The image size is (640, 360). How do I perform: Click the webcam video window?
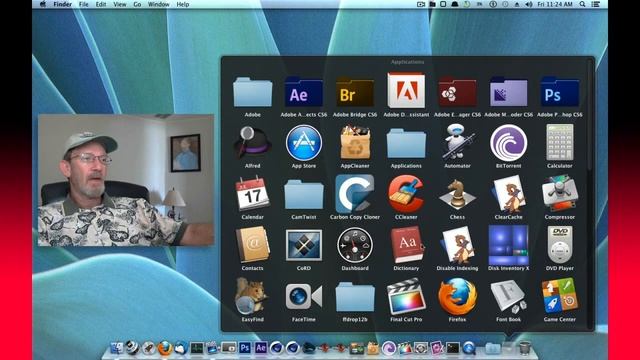(x=126, y=180)
